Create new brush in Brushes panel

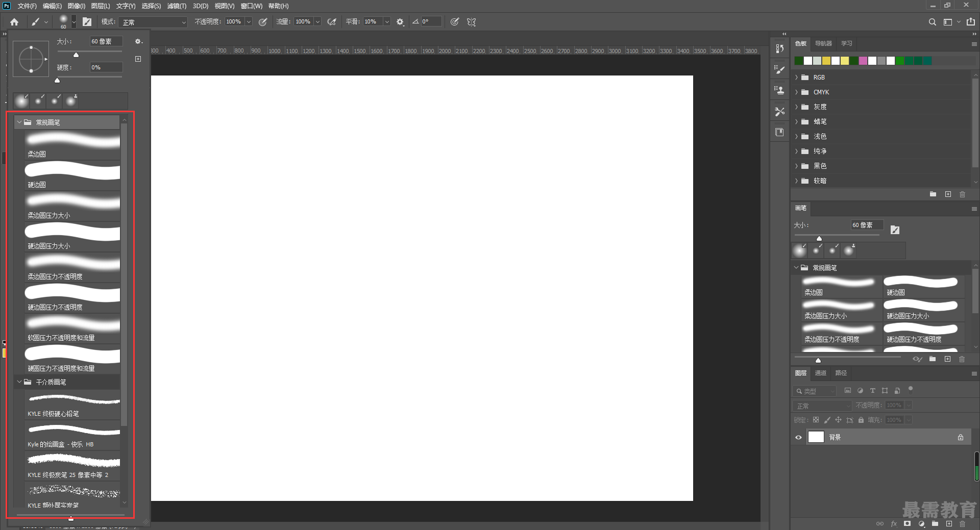[947, 359]
